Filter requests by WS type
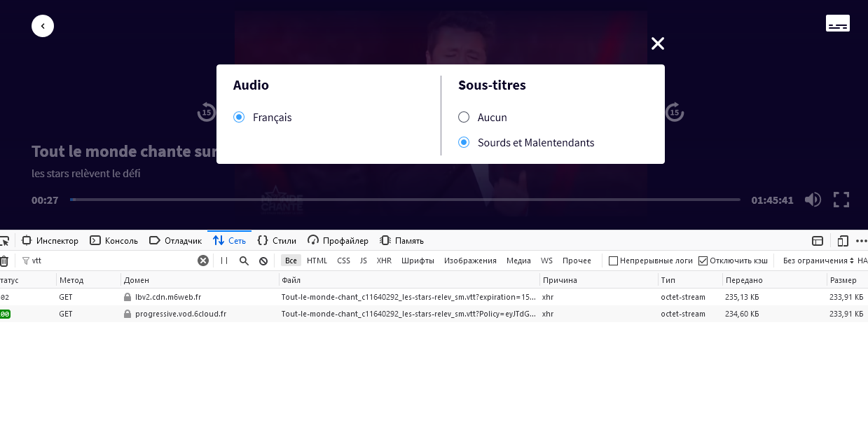The image size is (868, 430). pos(546,261)
